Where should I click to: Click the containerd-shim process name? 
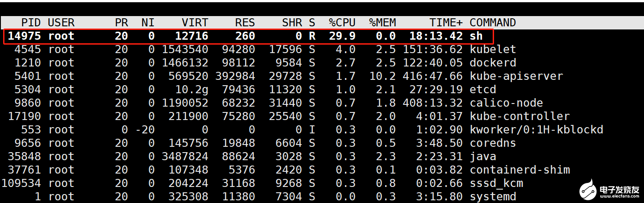click(x=519, y=170)
